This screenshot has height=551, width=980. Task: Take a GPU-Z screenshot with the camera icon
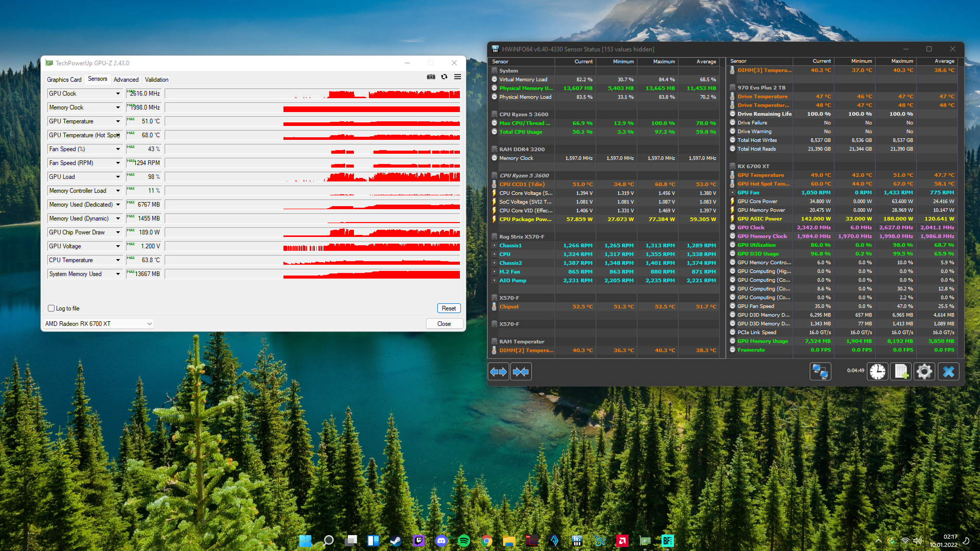431,77
